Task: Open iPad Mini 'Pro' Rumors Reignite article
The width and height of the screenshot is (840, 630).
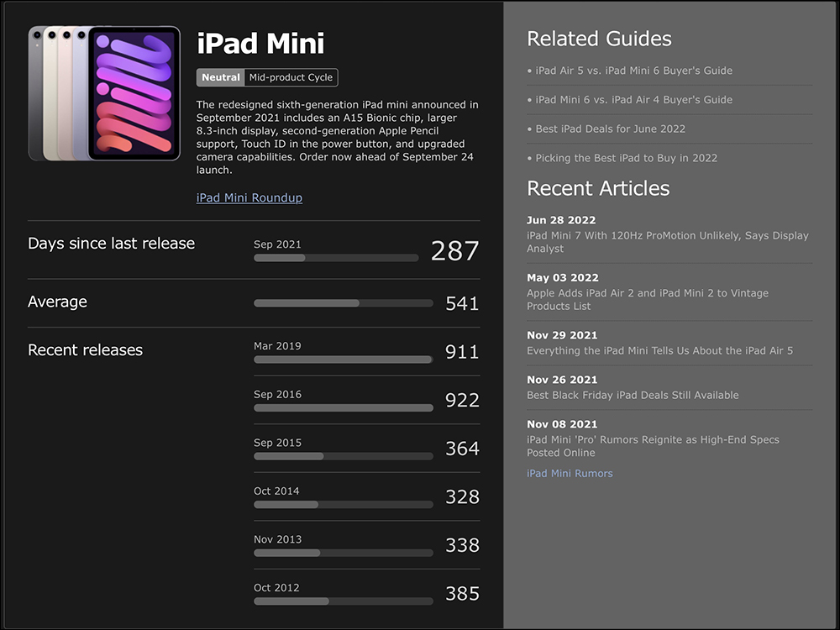Action: (653, 446)
